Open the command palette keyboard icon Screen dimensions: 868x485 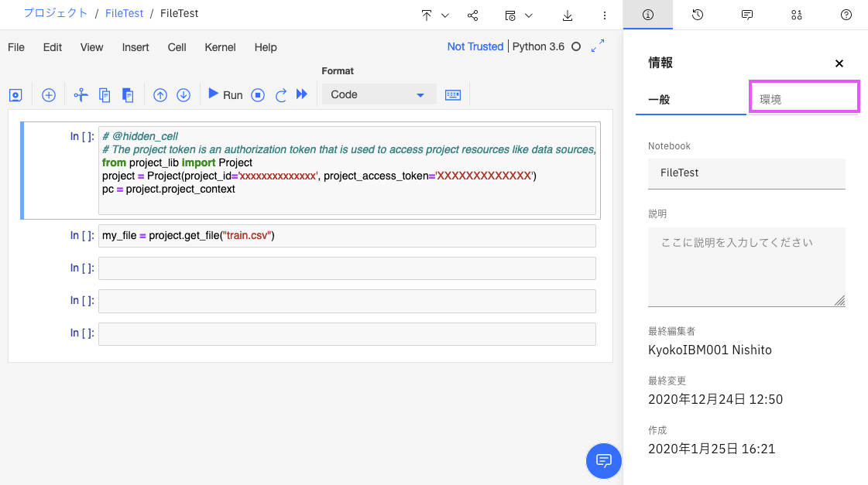pyautogui.click(x=453, y=95)
